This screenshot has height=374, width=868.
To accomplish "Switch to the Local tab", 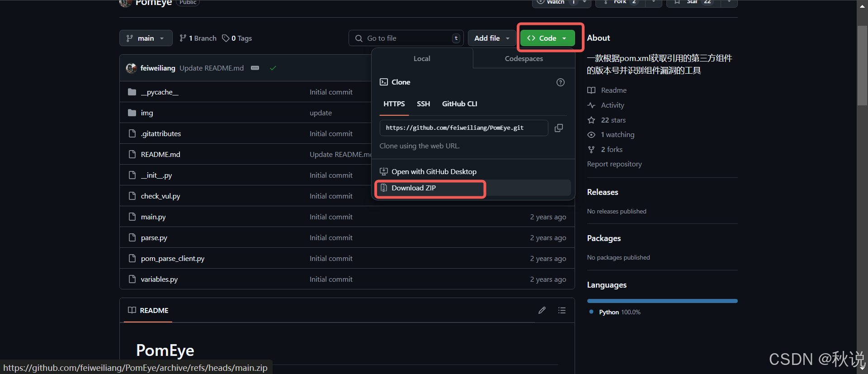I will tap(422, 58).
